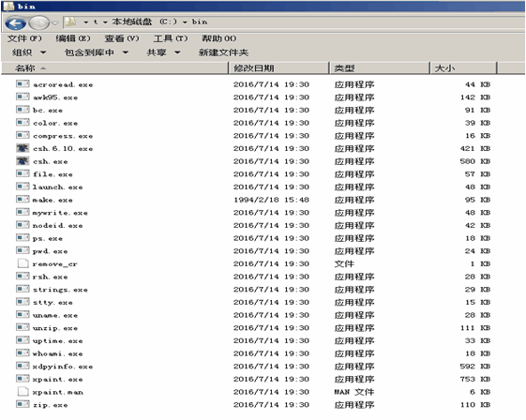The image size is (526, 420).
Task: Click the remove_cr blank file icon
Action: pos(23,263)
